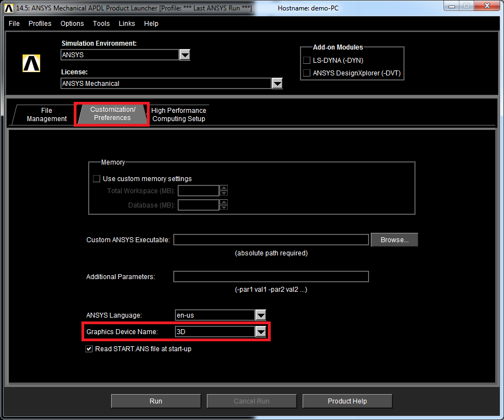504x420 pixels.
Task: Click the Custom ANSYS Executable path field
Action: tap(271, 239)
